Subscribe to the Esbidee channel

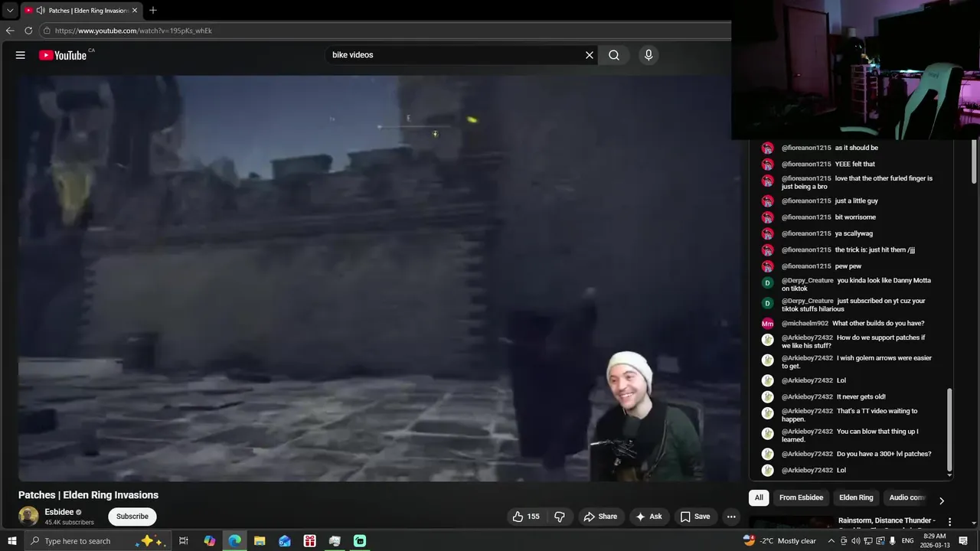coord(132,517)
